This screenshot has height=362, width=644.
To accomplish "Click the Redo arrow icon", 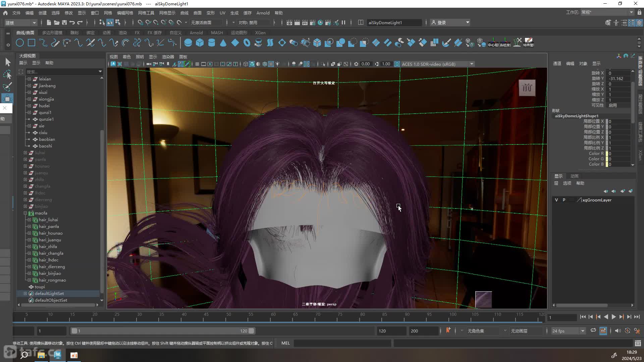I will [80, 22].
